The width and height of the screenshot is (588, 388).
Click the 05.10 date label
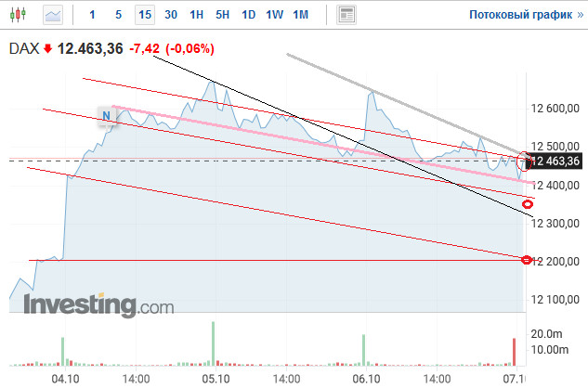[216, 379]
